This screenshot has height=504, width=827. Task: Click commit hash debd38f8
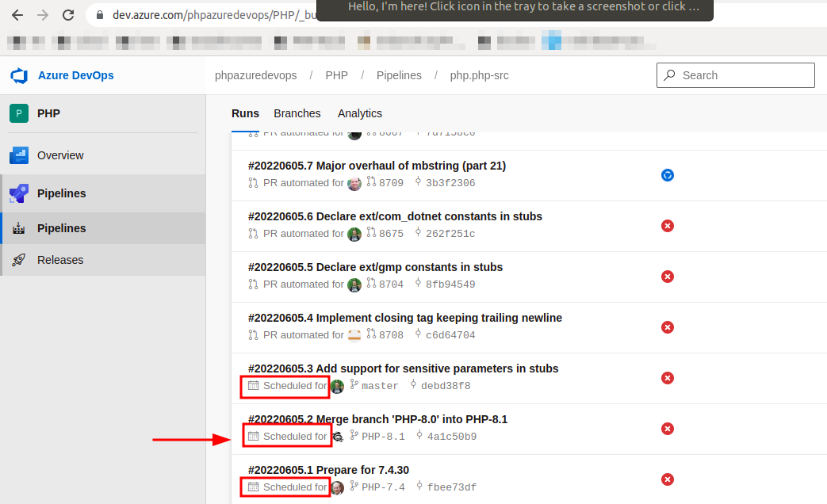tap(446, 386)
